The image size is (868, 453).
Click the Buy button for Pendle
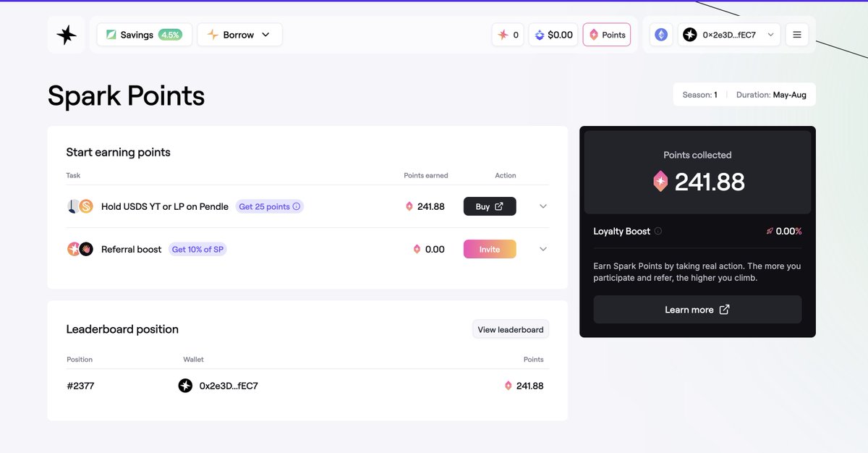(490, 206)
